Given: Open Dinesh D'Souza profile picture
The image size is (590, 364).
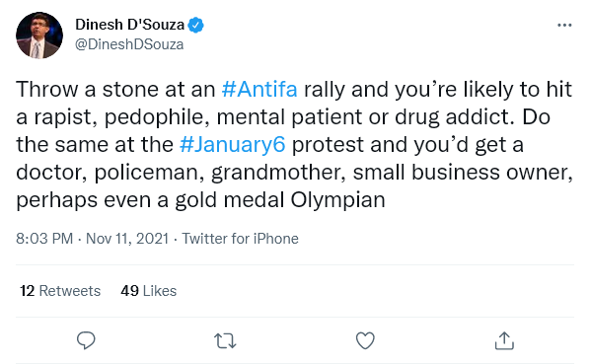Looking at the screenshot, I should [39, 36].
